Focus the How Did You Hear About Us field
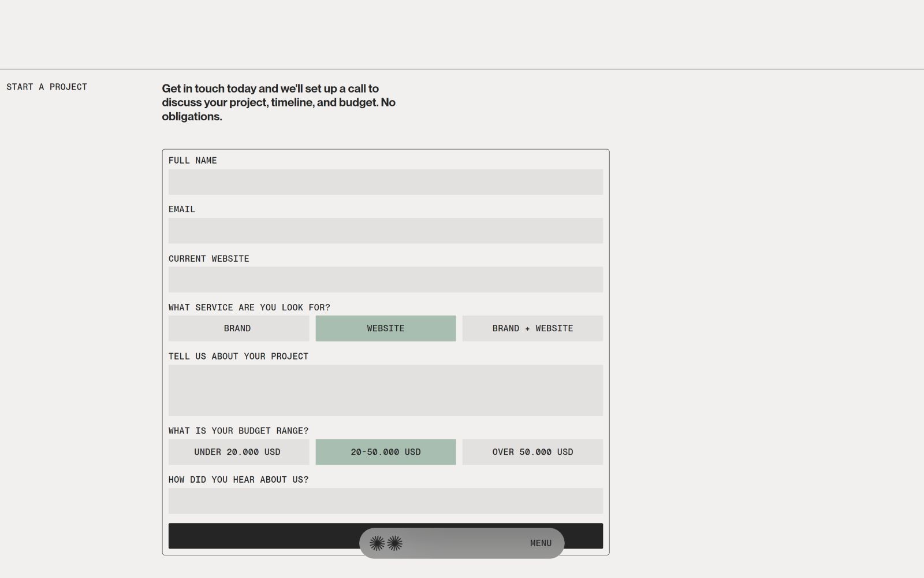Screen dimensions: 924x578 386,501
